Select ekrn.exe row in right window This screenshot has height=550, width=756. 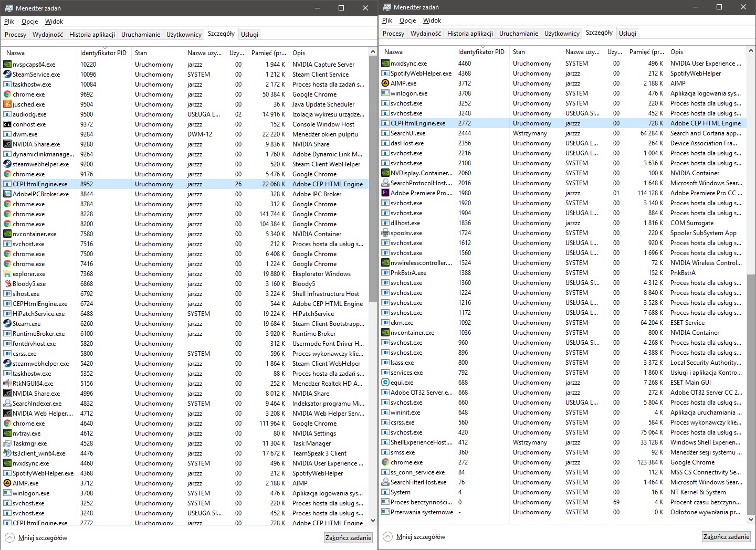[563, 323]
